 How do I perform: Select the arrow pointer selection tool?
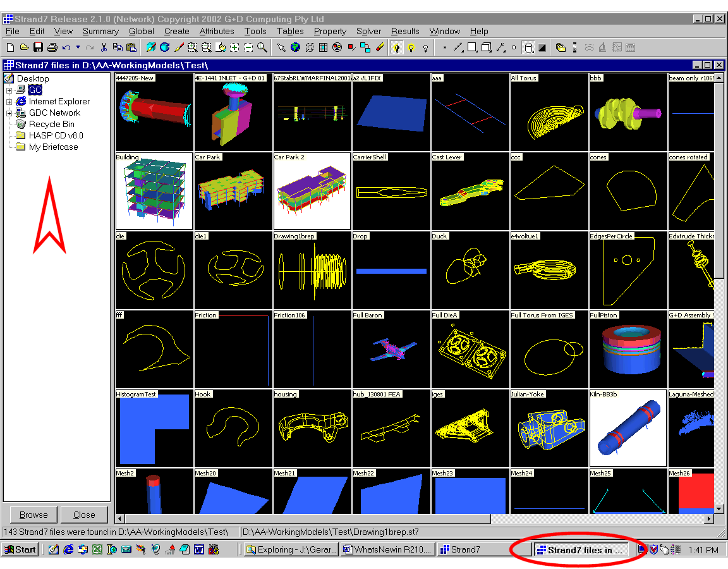pyautogui.click(x=281, y=47)
